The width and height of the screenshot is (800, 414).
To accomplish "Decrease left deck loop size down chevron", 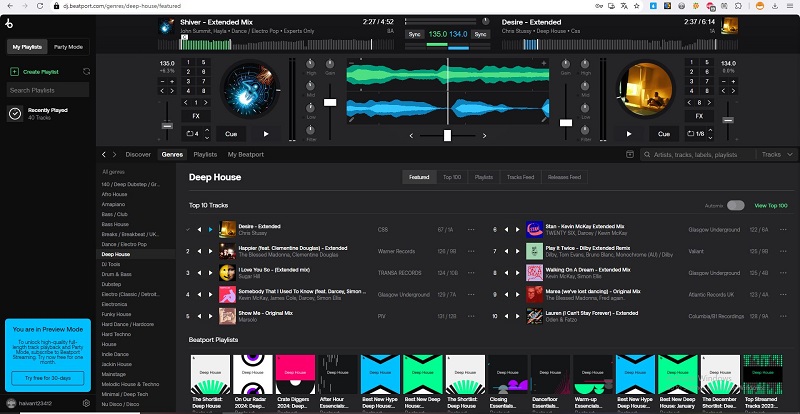I will (x=207, y=137).
